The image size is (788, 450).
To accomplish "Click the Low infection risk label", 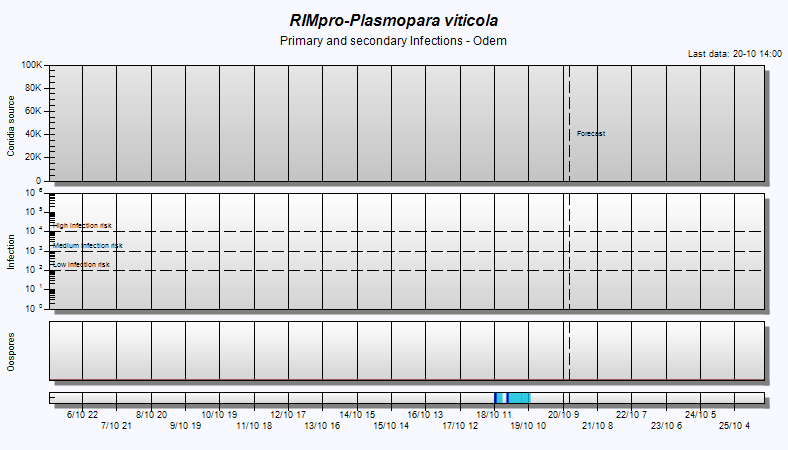I will pyautogui.click(x=81, y=264).
